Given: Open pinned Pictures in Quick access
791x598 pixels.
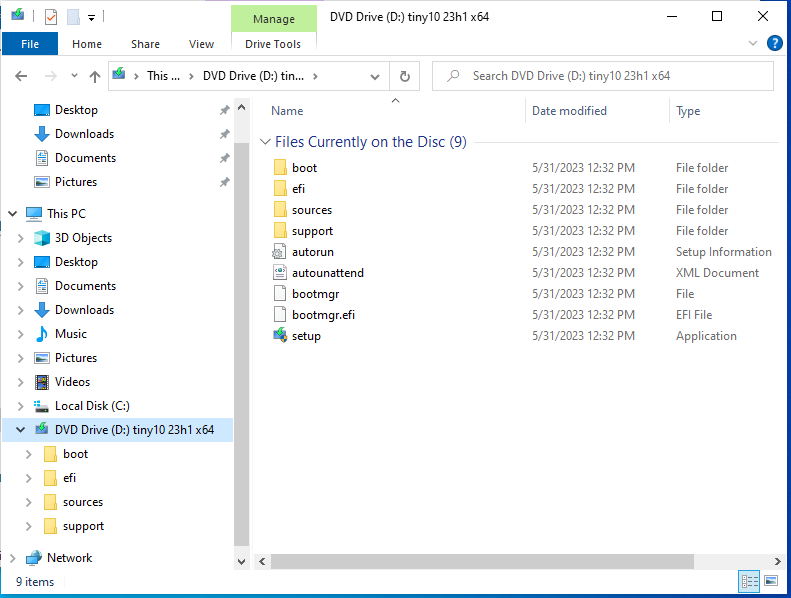Looking at the screenshot, I should point(76,182).
